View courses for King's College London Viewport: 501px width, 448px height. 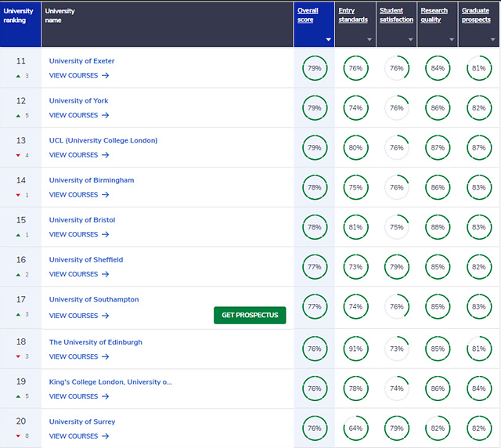click(x=79, y=396)
